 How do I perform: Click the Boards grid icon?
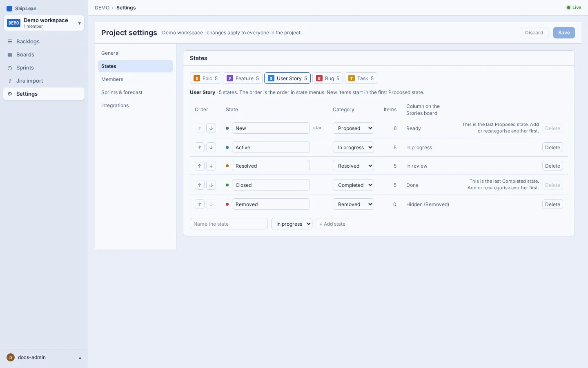10,54
